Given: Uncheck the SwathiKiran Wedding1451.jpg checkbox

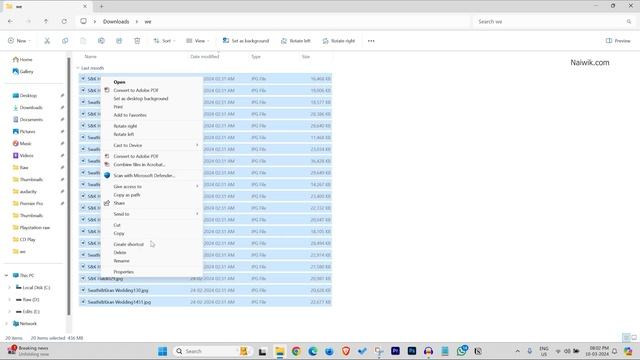Looking at the screenshot, I should pos(83,302).
